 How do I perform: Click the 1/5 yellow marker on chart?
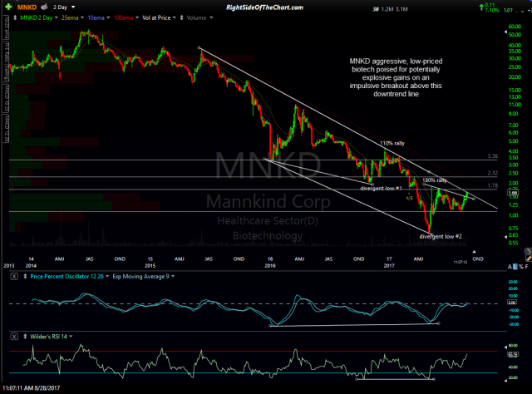(409, 198)
